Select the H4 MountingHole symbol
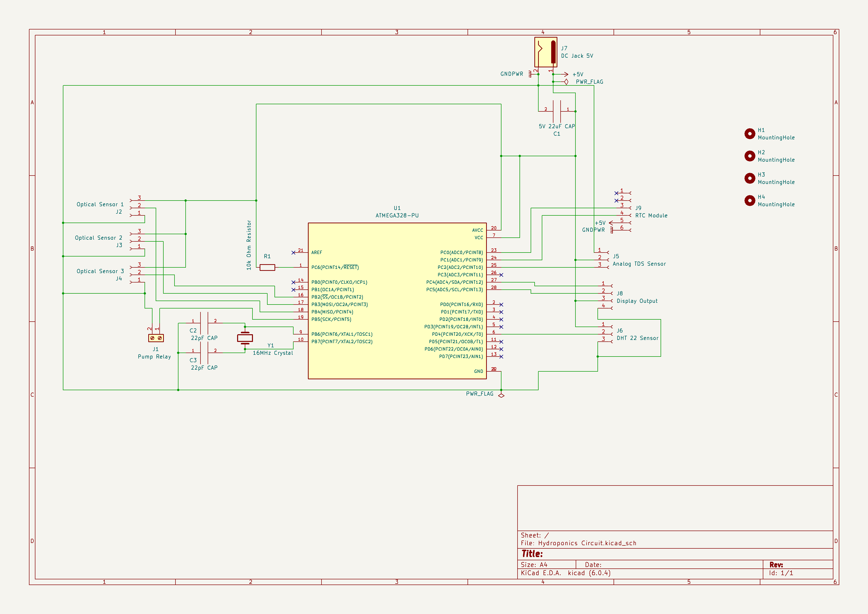 pos(750,201)
